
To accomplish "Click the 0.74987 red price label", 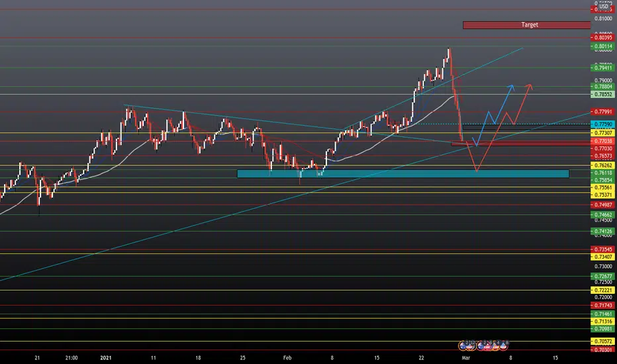I will (603, 205).
